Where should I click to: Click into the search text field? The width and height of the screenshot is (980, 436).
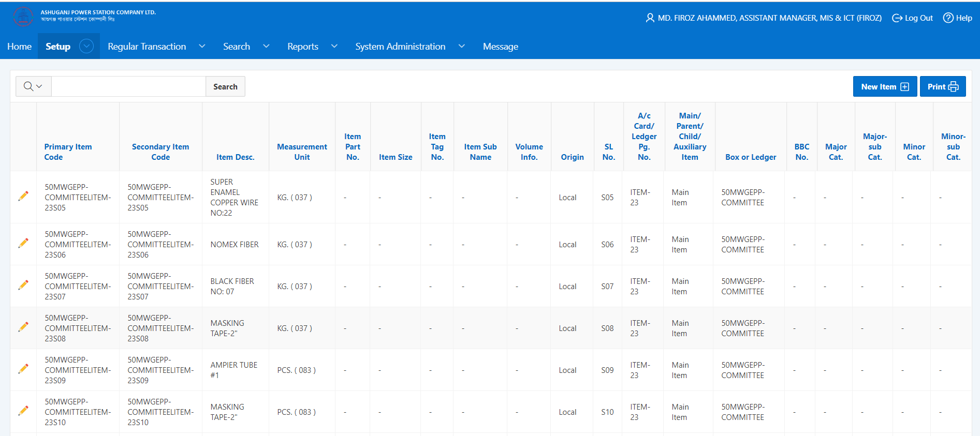coord(128,86)
